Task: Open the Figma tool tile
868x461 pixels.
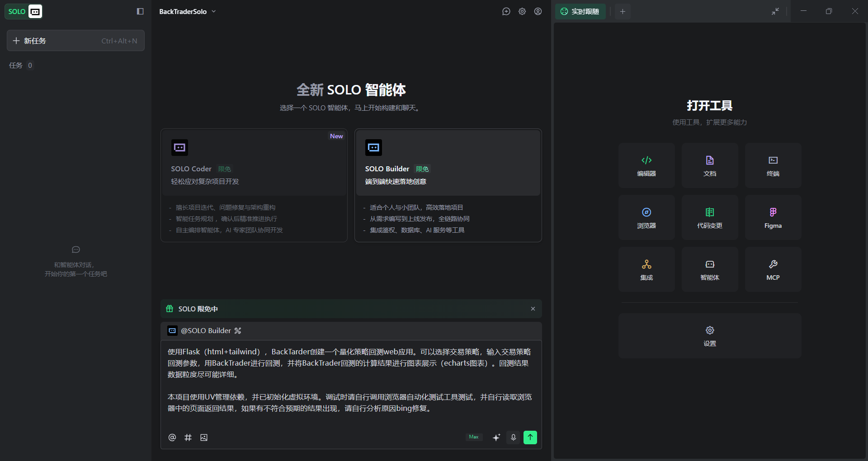Action: click(x=773, y=217)
